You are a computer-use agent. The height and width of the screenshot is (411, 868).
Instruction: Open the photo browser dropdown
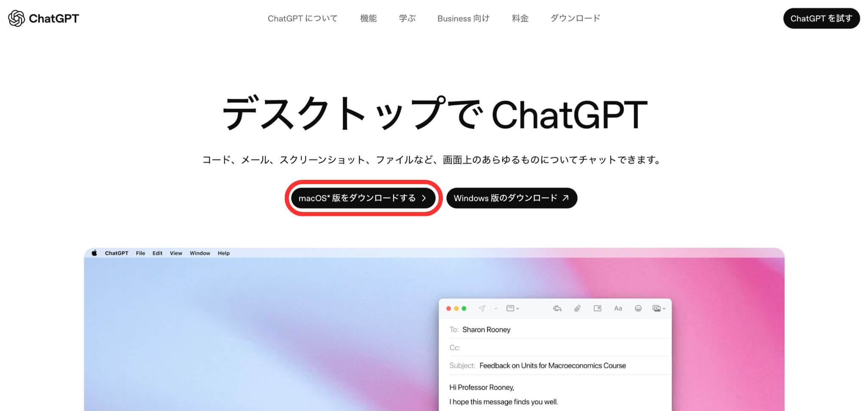659,308
